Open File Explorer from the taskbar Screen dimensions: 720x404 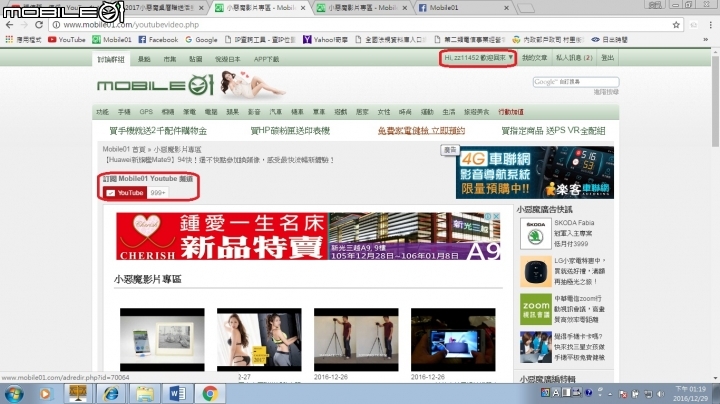coord(144,394)
